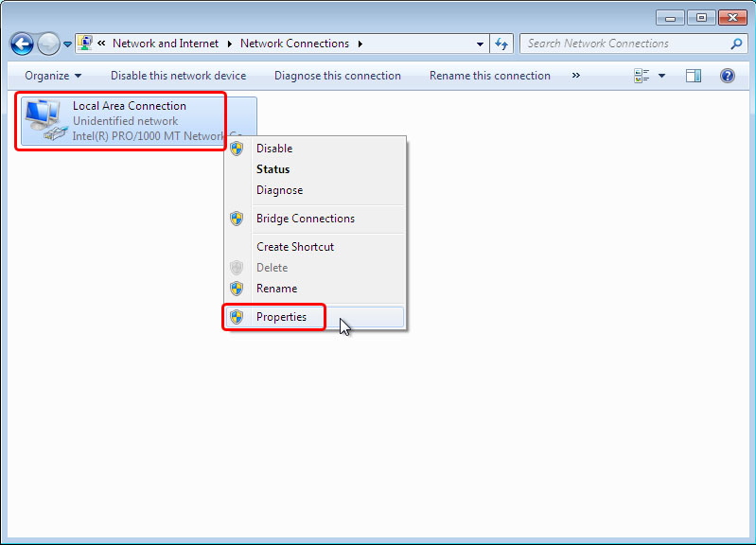Click the Forward navigation arrow
Viewport: 756px width, 545px height.
(48, 44)
